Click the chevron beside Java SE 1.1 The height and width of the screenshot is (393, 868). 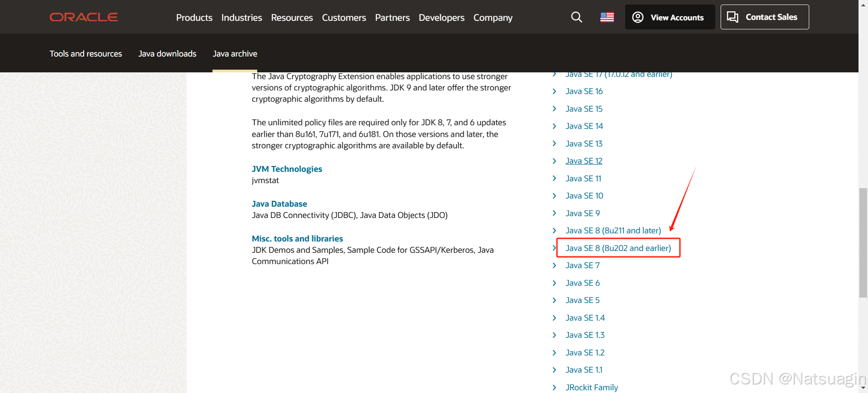tap(554, 370)
